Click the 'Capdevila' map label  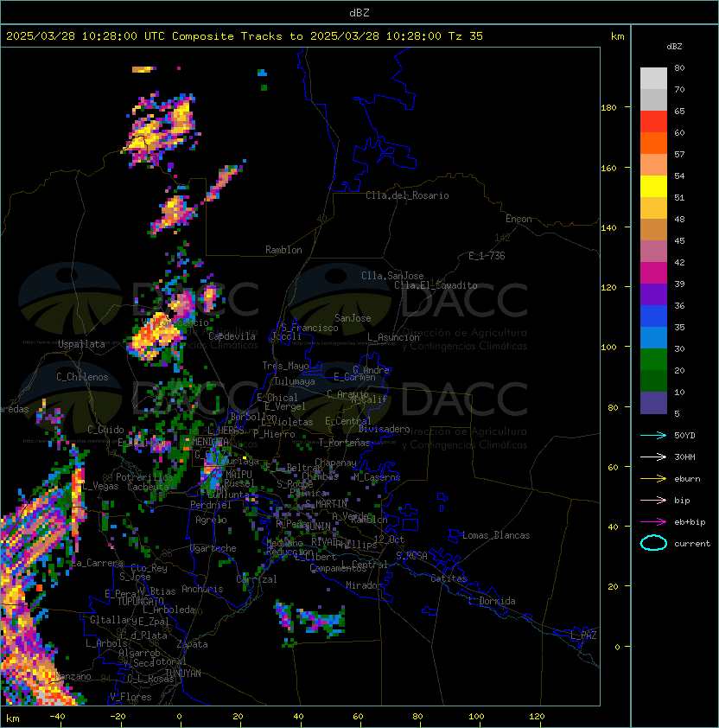pyautogui.click(x=232, y=336)
